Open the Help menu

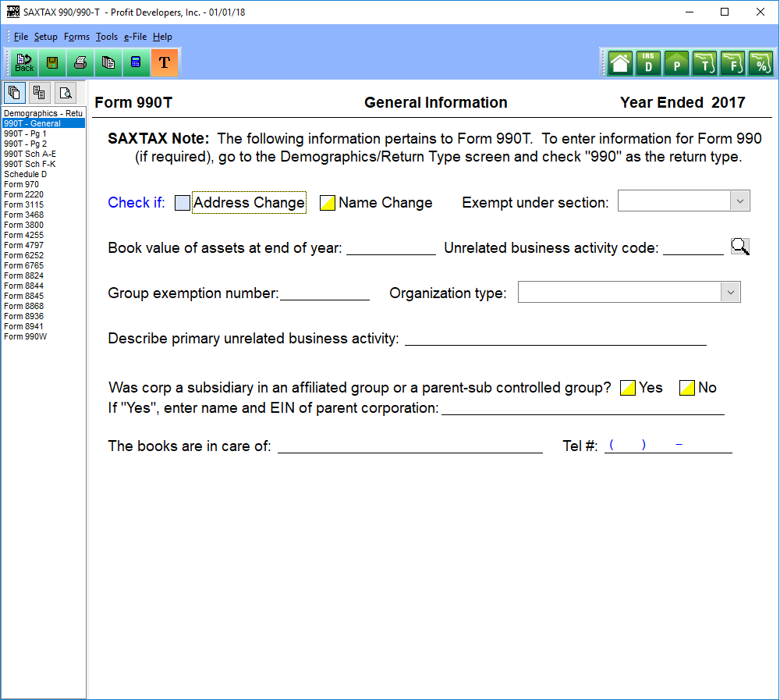162,37
